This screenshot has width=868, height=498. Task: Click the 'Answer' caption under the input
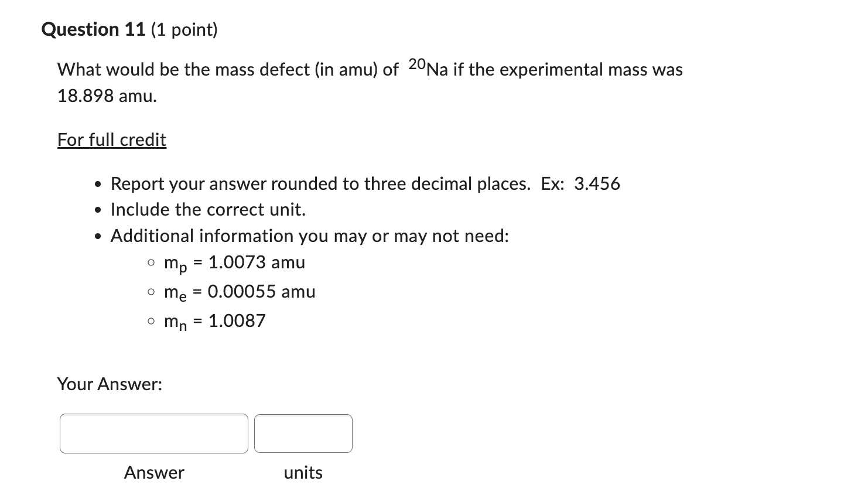(x=153, y=473)
